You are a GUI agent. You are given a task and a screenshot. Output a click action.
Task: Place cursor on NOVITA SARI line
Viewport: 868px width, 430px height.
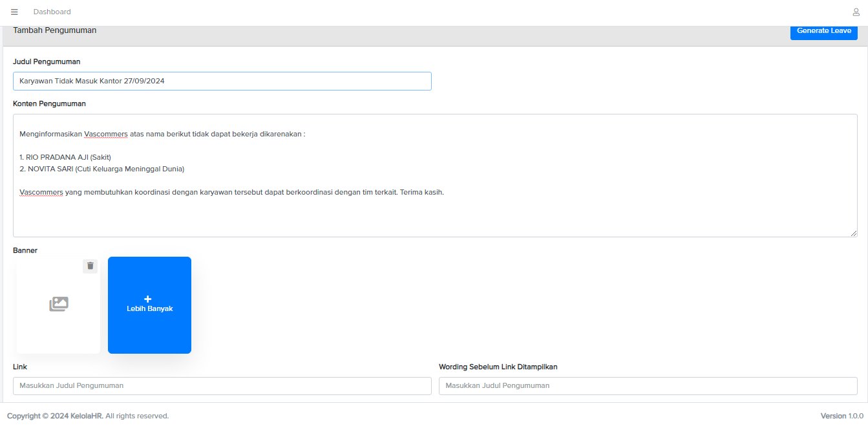point(101,169)
